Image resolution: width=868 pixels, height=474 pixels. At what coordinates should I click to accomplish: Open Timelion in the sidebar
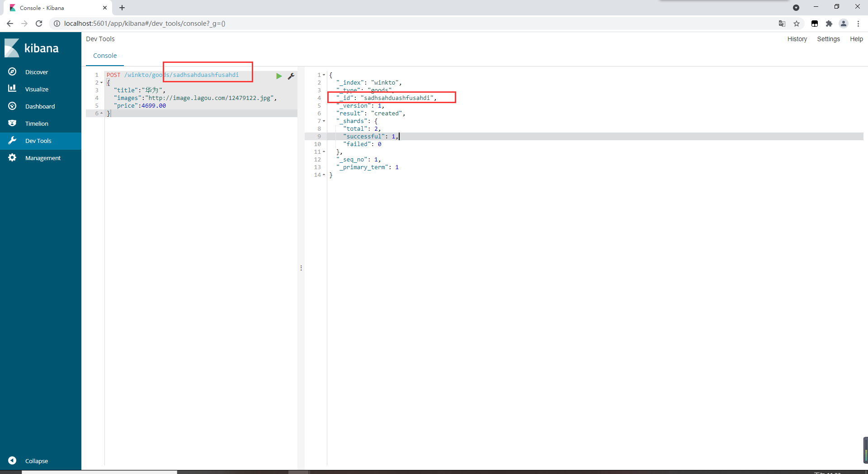click(37, 123)
